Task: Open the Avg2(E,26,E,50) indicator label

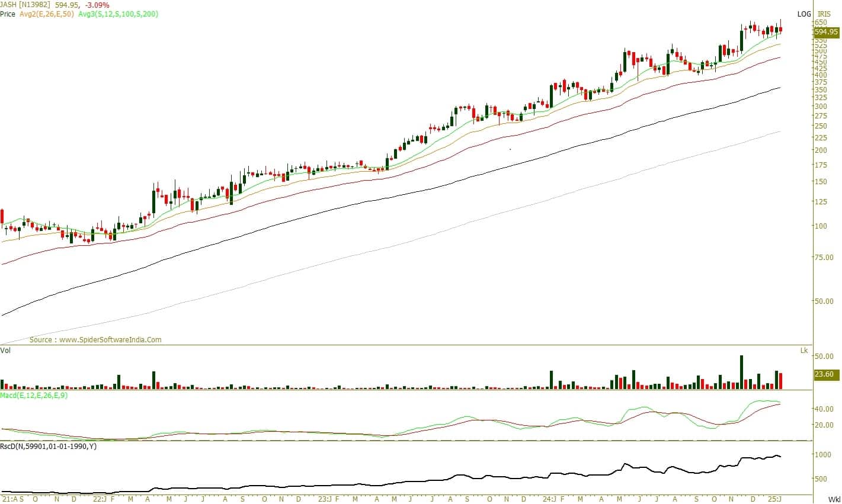Action: click(x=47, y=14)
